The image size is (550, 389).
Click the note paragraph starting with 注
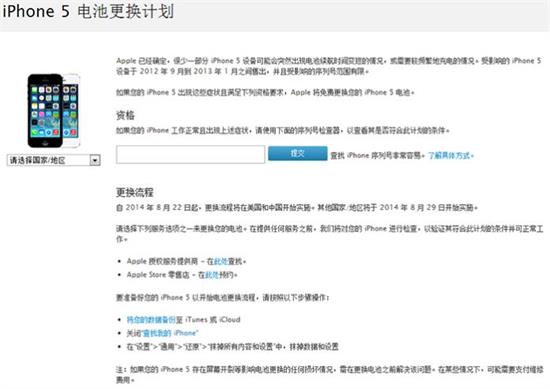point(330,374)
